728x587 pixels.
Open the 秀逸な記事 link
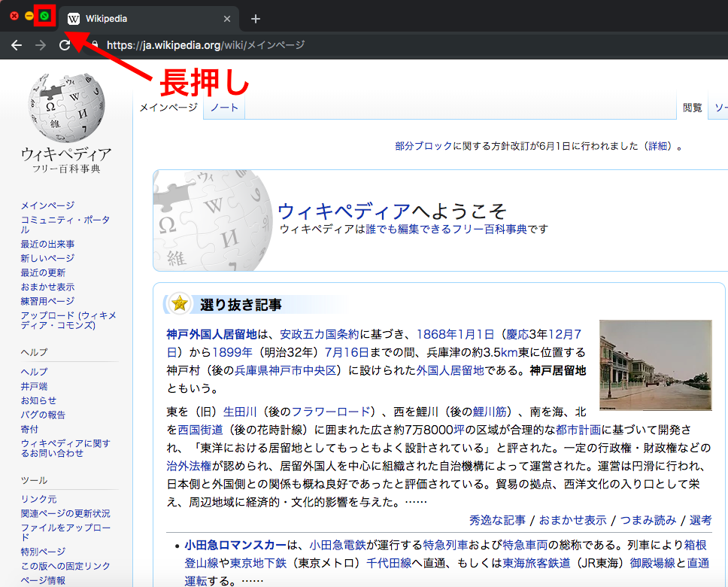pyautogui.click(x=497, y=520)
